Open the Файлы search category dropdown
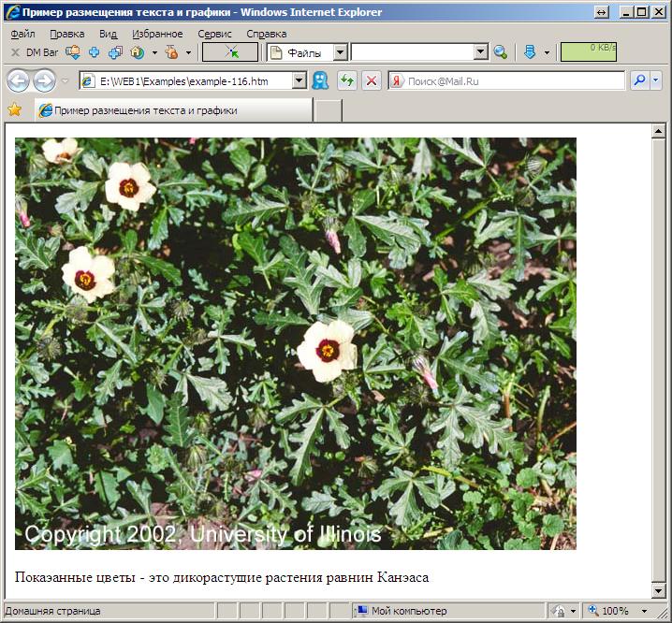 (x=341, y=52)
